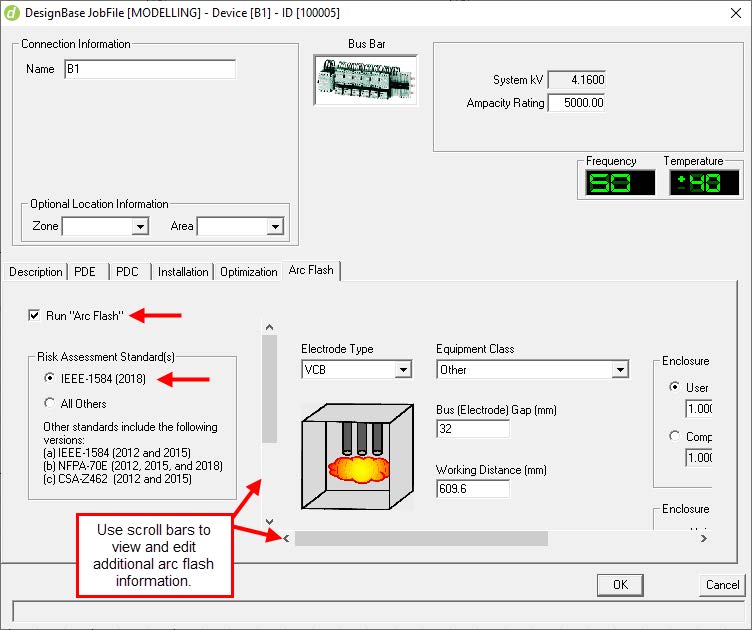Select the All Others standards option

(x=49, y=403)
